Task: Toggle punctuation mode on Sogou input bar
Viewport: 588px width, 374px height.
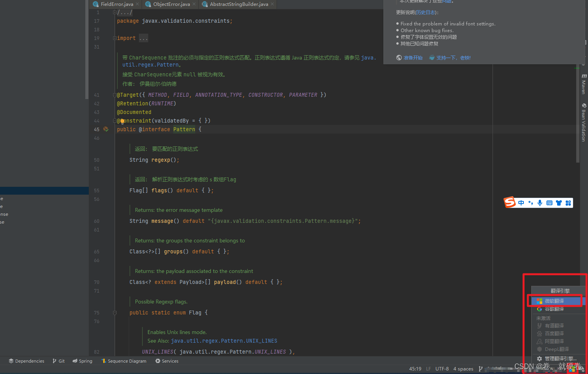Action: [530, 203]
